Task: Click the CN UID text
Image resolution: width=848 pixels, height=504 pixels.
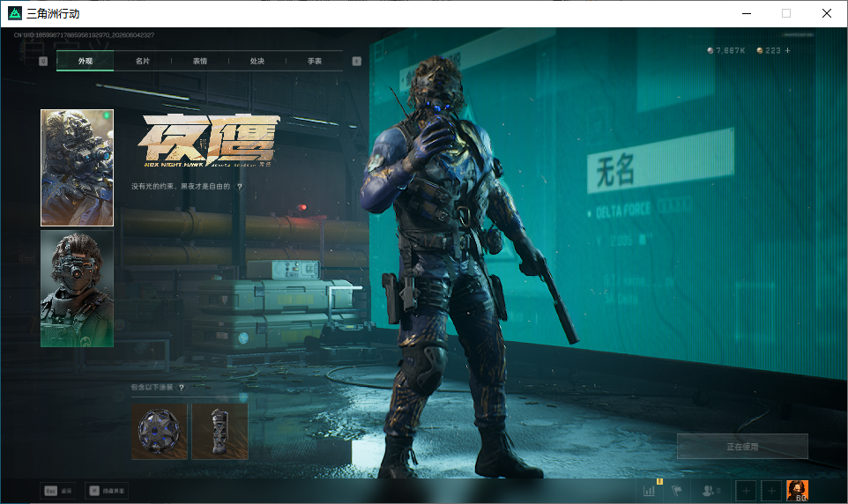Action: tap(84, 35)
